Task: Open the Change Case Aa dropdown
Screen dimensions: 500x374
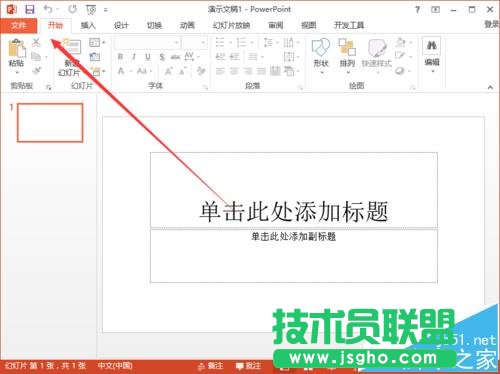Action: click(x=144, y=71)
